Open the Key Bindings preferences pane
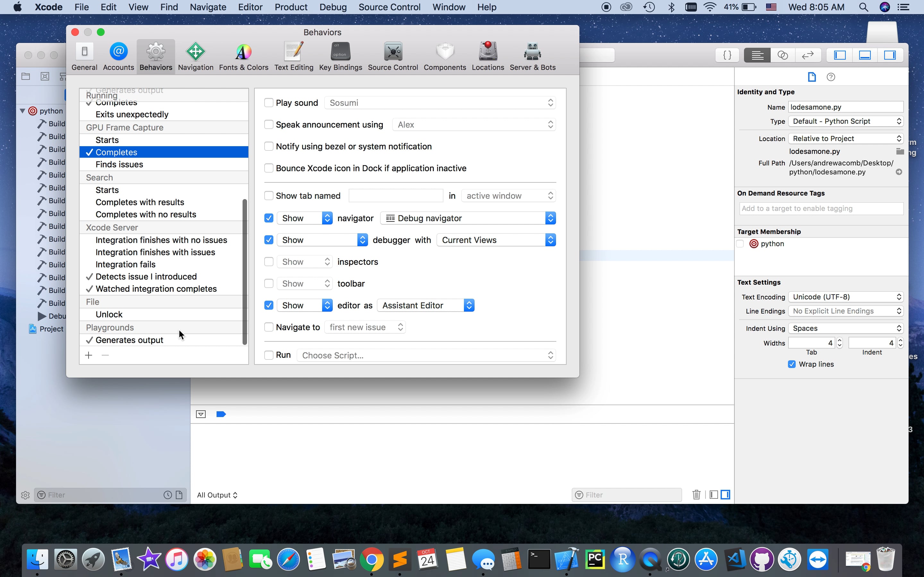Screen dimensions: 924x577 340,56
